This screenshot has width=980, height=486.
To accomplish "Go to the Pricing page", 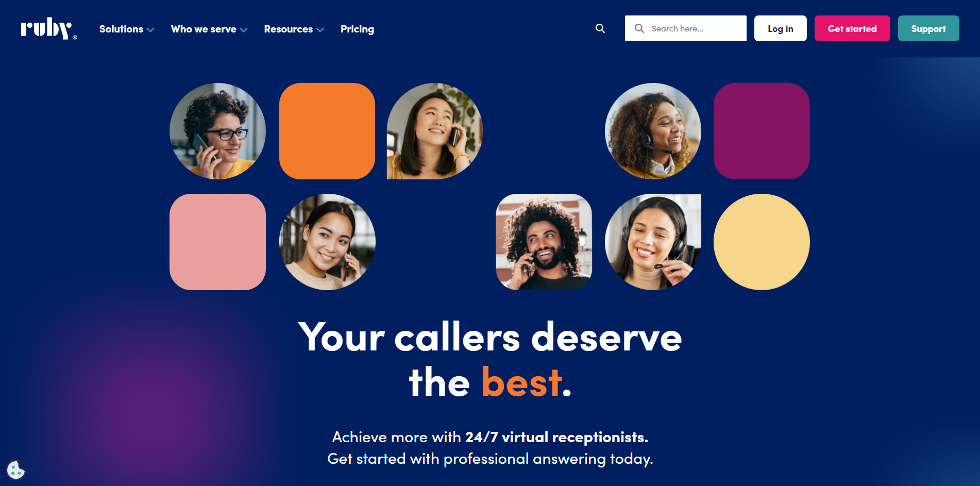I will coord(357,29).
